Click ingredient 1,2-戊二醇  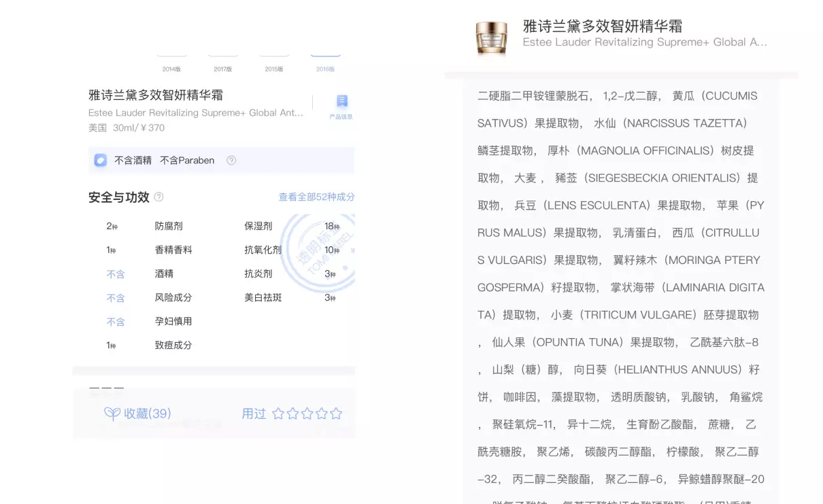point(631,96)
